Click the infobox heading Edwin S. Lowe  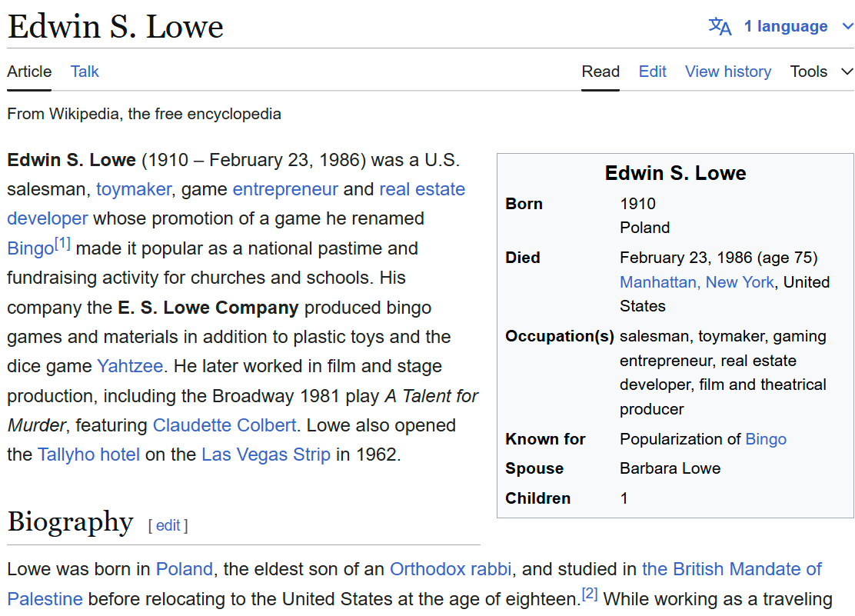[675, 173]
